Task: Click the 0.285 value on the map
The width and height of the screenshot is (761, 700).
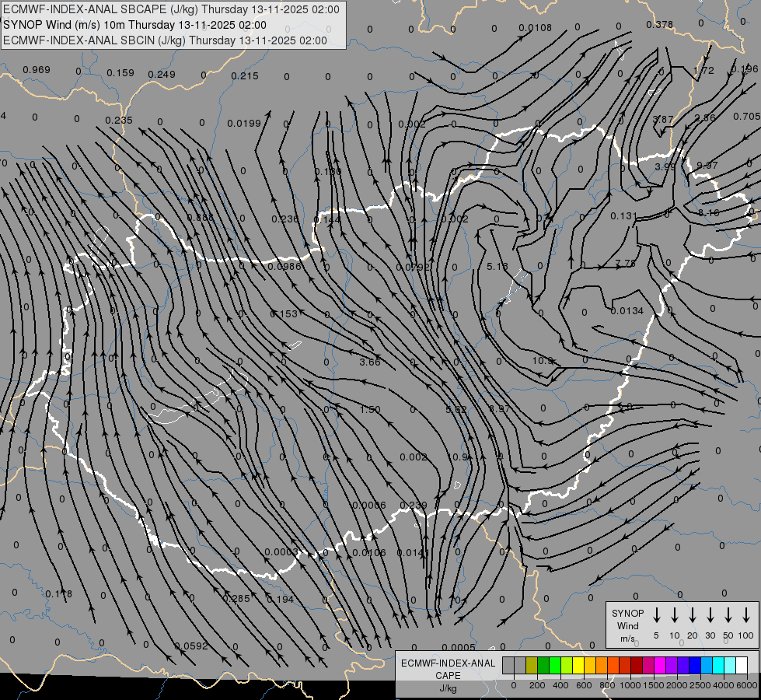Action: pos(236,598)
